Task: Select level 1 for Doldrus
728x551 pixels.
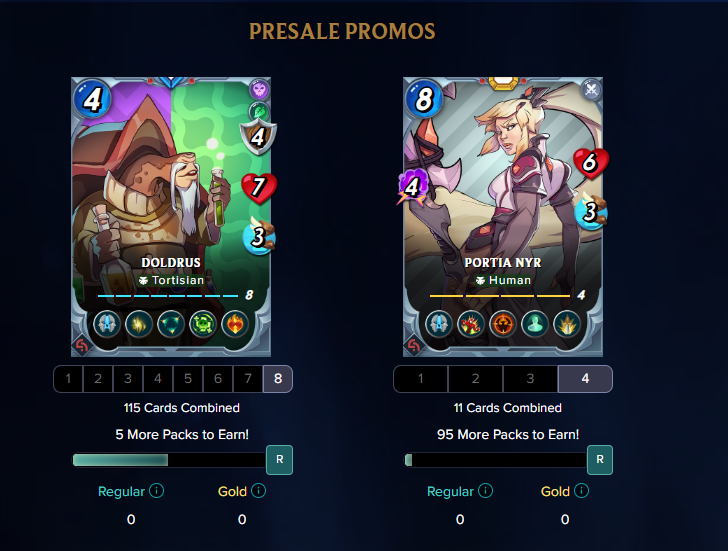Action: [68, 379]
